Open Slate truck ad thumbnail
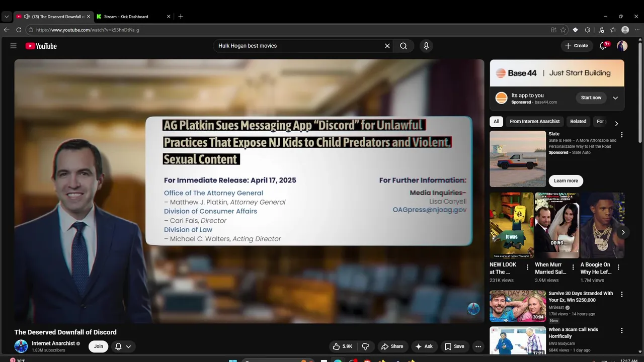This screenshot has height=362, width=644. (518, 159)
